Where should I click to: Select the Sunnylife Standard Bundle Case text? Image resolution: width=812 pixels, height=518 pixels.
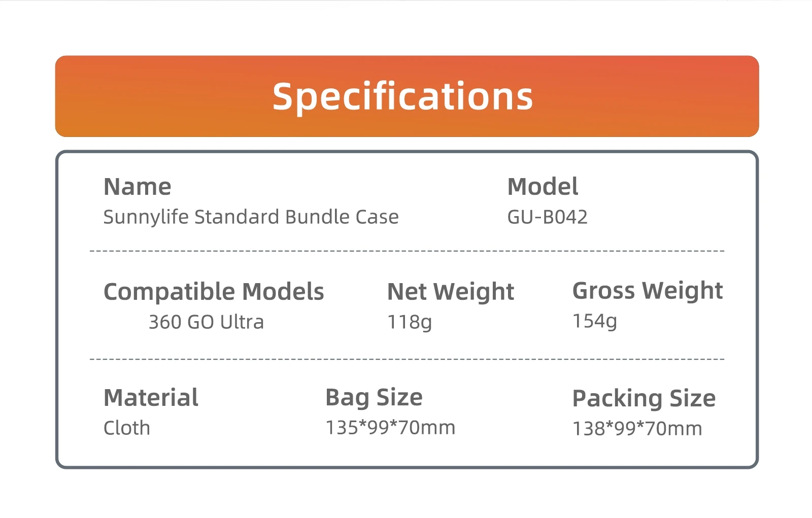[x=251, y=217]
